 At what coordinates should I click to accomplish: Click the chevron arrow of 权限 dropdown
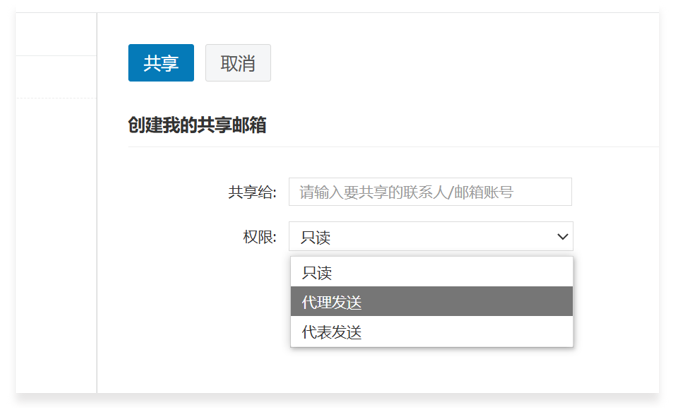pos(563,237)
